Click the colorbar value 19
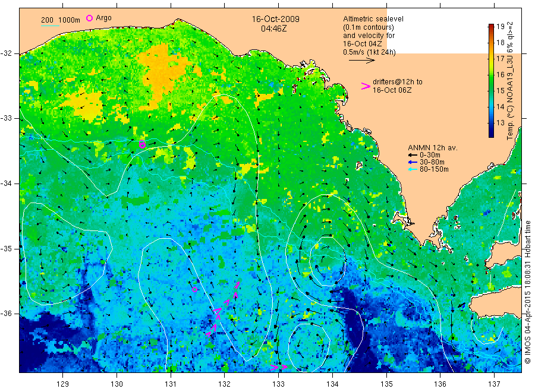 click(500, 27)
